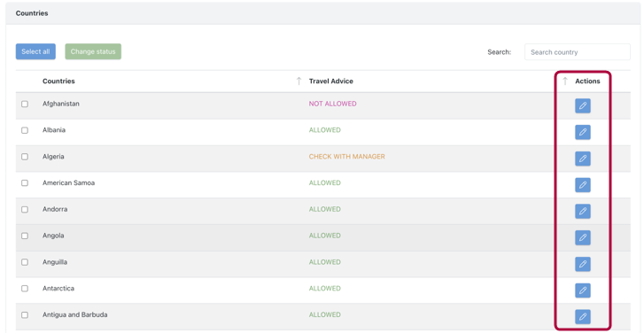Image resolution: width=644 pixels, height=333 pixels.
Task: Open the edit pencil for Albania
Action: click(x=582, y=132)
